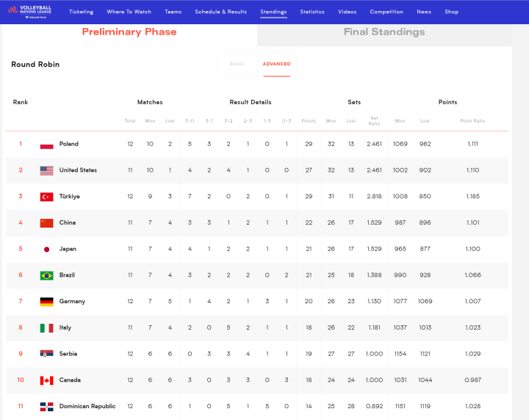Click Türkiye's set ratio 2.818
Screen dimensions: 529x420
point(374,197)
